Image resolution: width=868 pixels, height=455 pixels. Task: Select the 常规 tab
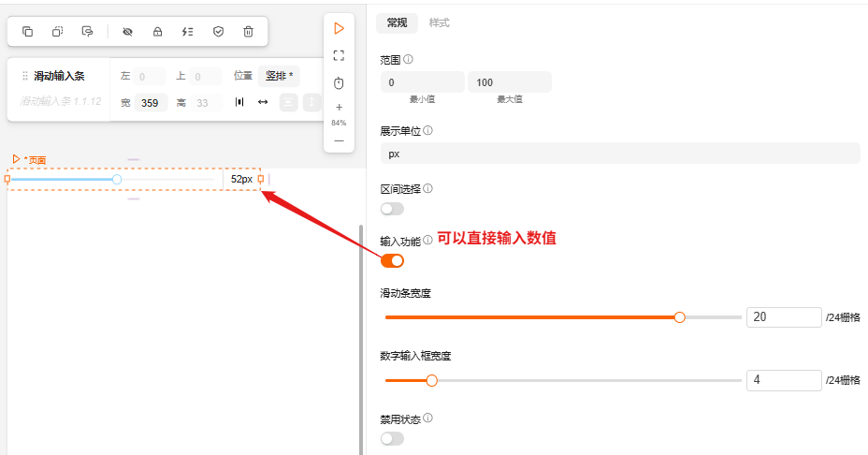point(397,22)
